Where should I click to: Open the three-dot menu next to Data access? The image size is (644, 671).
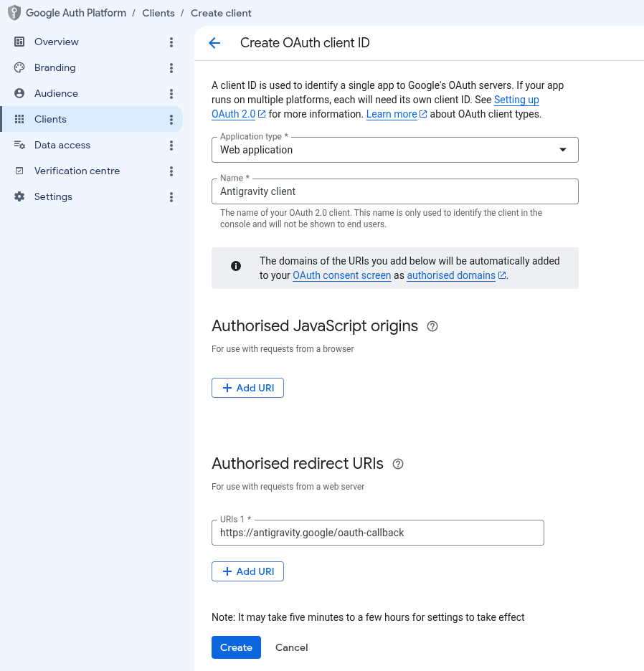tap(171, 146)
